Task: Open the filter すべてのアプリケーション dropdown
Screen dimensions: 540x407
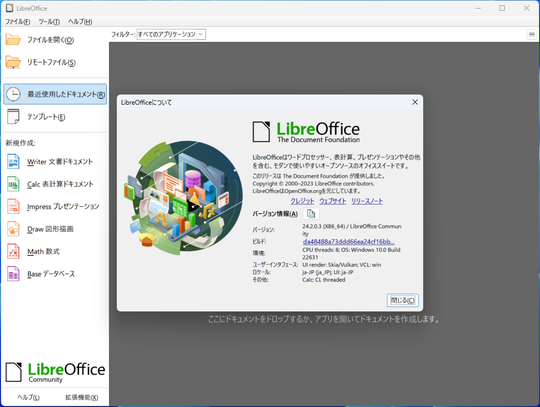Action: (x=171, y=34)
